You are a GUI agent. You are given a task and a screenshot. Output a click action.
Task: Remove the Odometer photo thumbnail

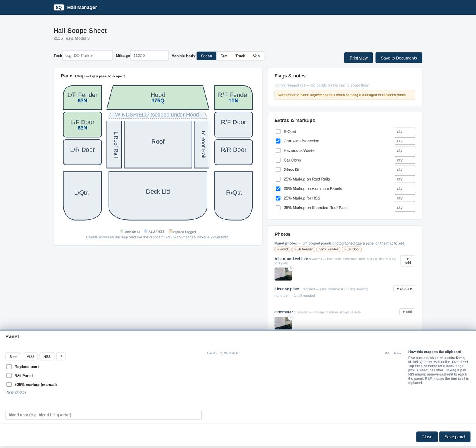(291, 317)
